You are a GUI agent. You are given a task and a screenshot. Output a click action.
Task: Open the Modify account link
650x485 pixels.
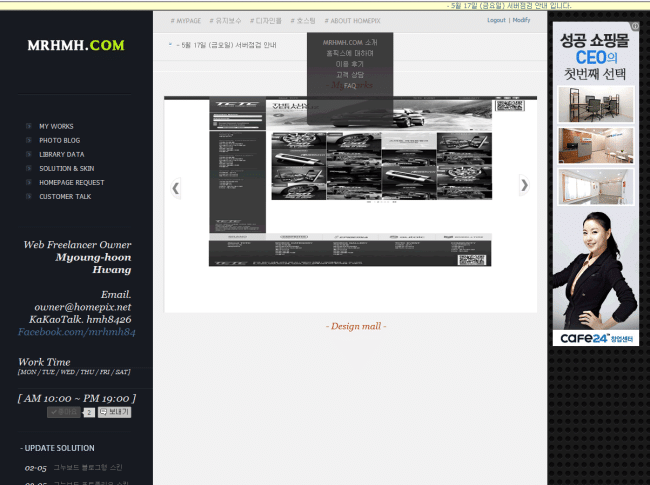(521, 20)
